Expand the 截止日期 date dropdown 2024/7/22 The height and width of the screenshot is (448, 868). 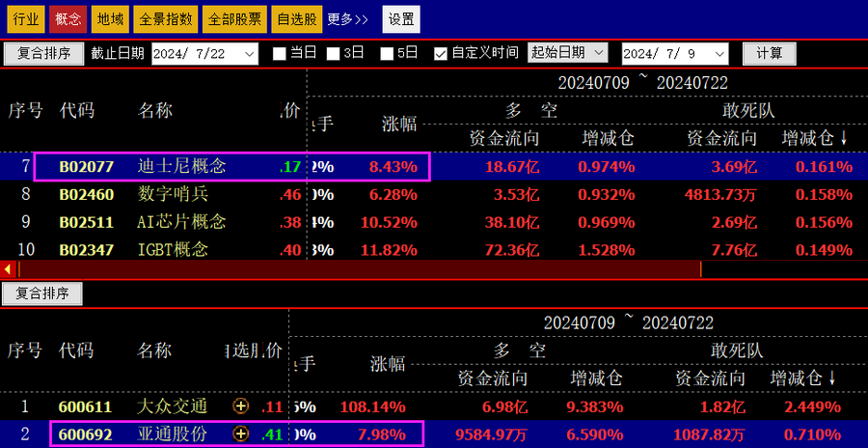pyautogui.click(x=250, y=54)
